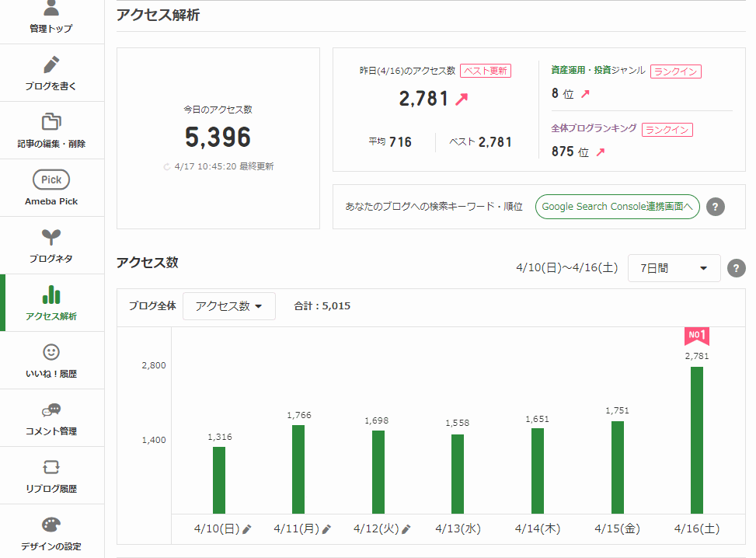Click arrow icon next to 875 位

click(601, 152)
